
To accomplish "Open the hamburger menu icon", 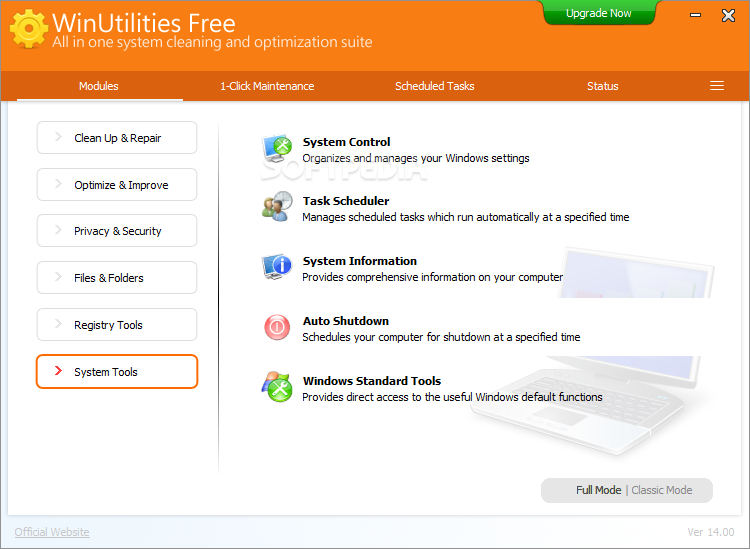I will 717,86.
